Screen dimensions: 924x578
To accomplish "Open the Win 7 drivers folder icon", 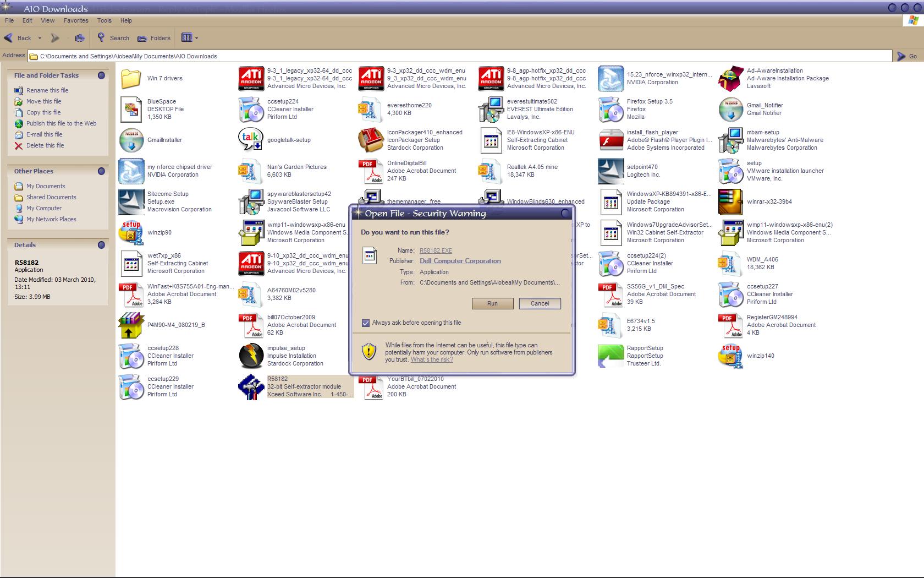I will tap(131, 78).
